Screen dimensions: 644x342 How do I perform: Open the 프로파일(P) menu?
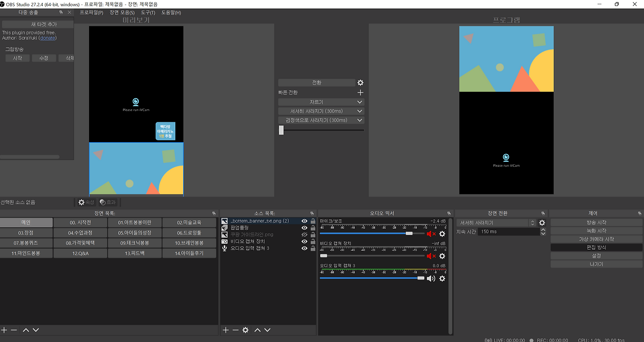click(x=92, y=12)
